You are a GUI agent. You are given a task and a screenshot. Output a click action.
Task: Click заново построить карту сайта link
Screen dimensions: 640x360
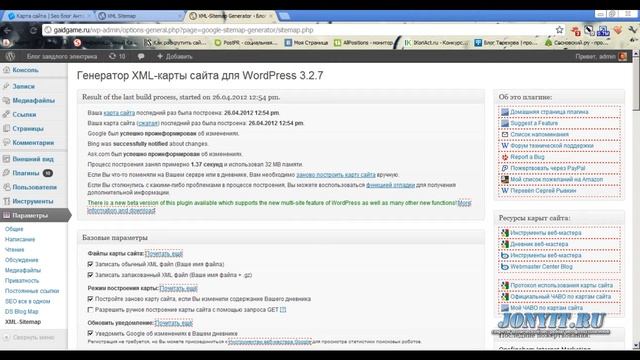coord(336,175)
